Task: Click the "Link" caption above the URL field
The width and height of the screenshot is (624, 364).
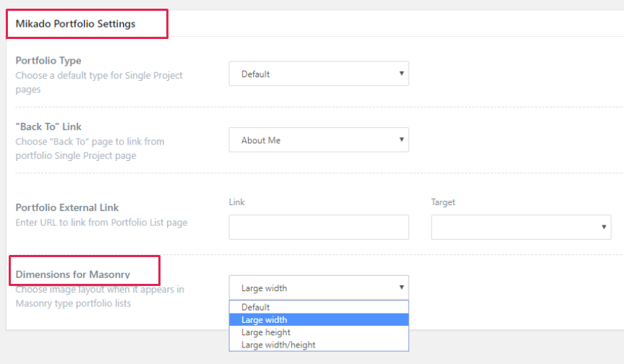Action: coord(236,202)
